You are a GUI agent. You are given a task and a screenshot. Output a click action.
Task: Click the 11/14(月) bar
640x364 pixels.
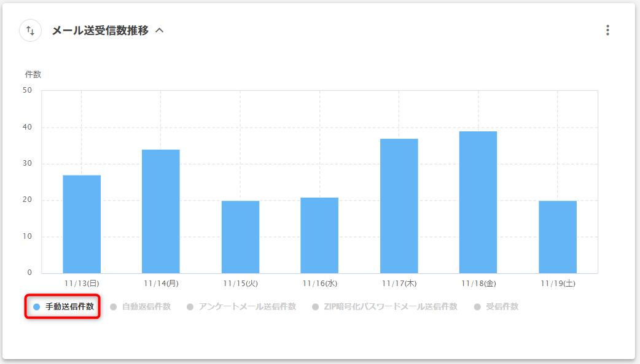tap(161, 211)
